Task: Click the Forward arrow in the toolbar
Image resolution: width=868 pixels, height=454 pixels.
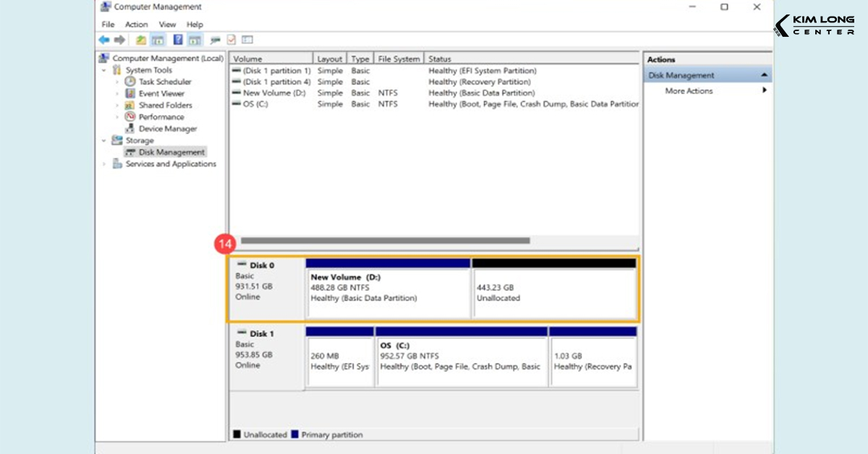Action: coord(119,40)
